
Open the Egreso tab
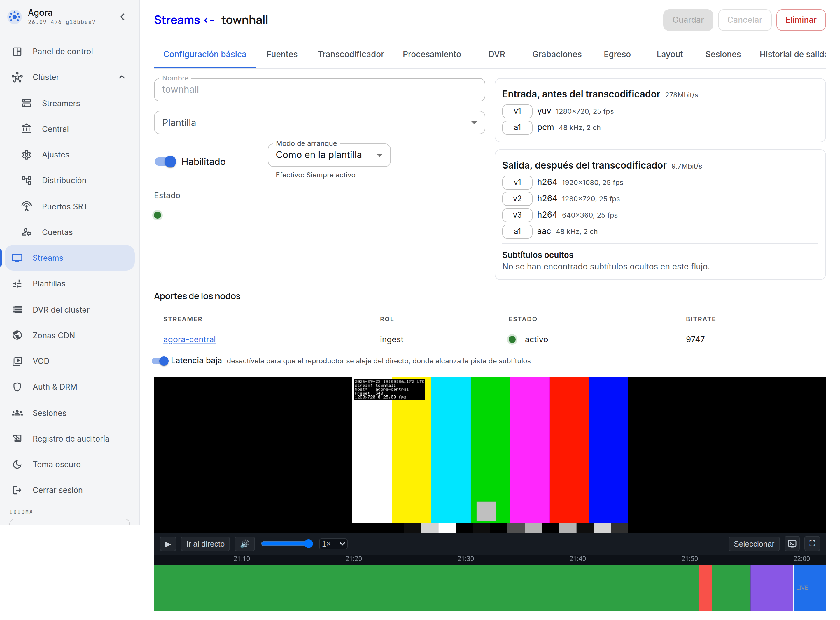tap(617, 55)
